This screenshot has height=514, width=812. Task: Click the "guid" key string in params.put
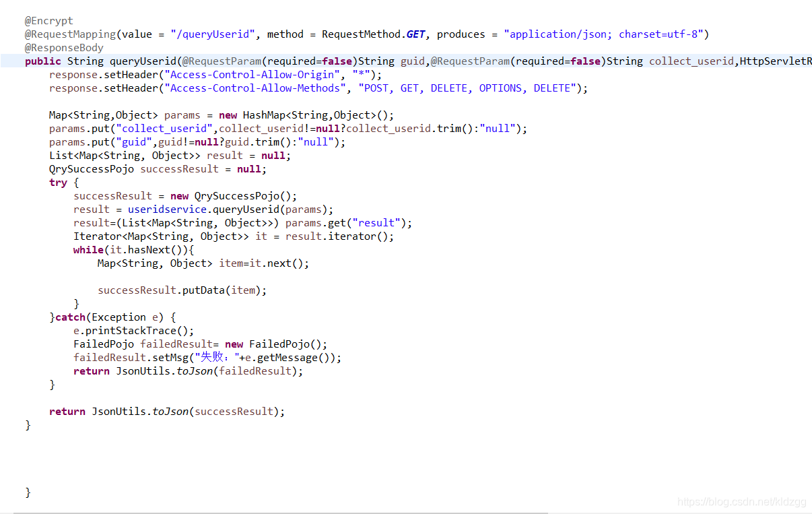[x=134, y=142]
